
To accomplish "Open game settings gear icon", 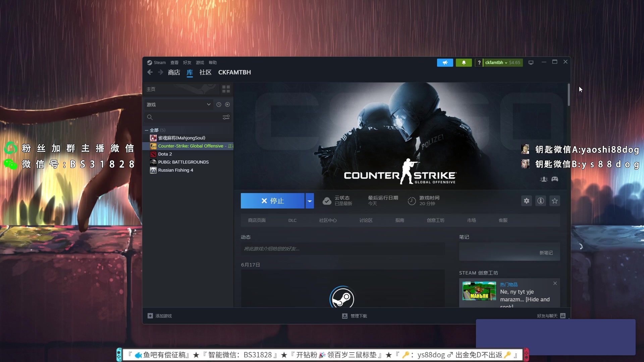I will tap(527, 201).
